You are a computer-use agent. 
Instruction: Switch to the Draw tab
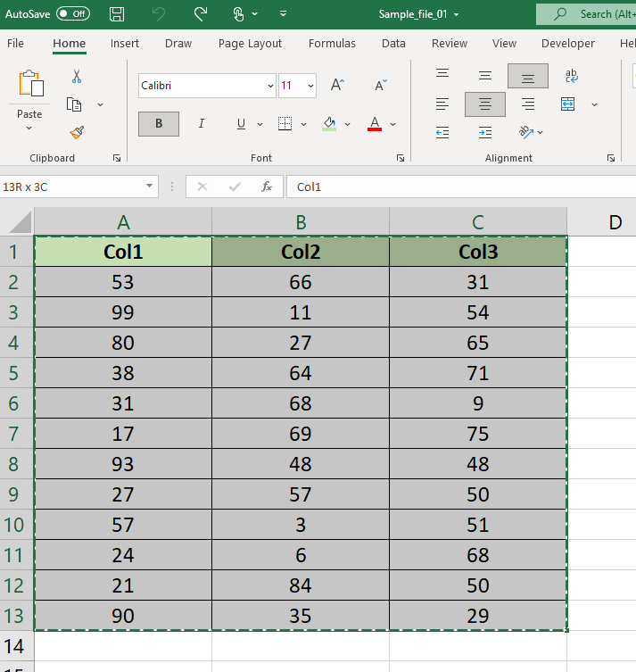(x=178, y=44)
